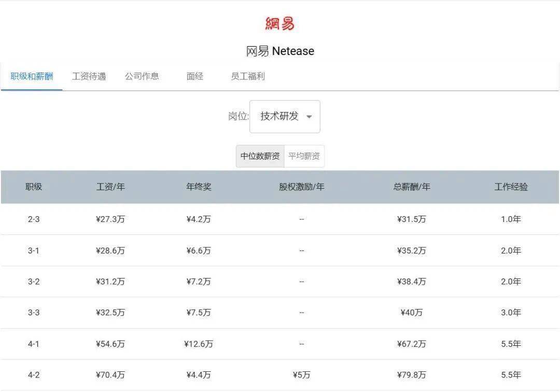The width and height of the screenshot is (560, 392).
Task: Switch to 平均薪资 view
Action: [304, 156]
